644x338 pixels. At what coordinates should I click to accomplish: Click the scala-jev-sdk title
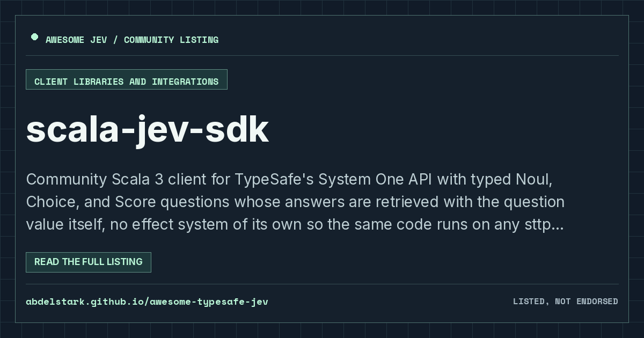[147, 129]
